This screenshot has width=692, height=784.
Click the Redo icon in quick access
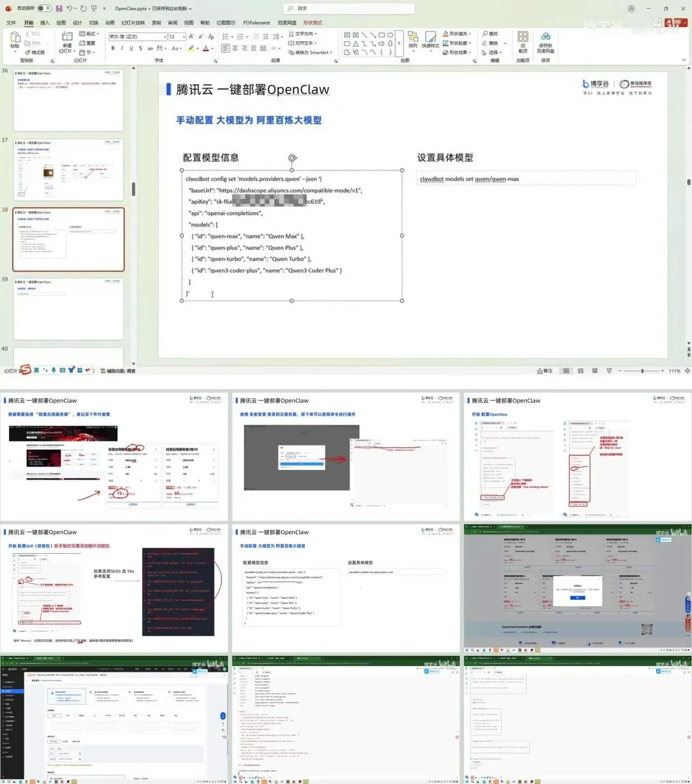[83, 8]
